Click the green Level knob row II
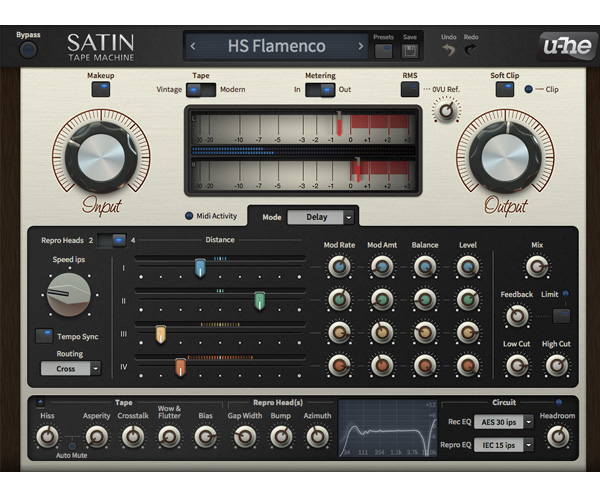The width and height of the screenshot is (600, 500). [468, 300]
